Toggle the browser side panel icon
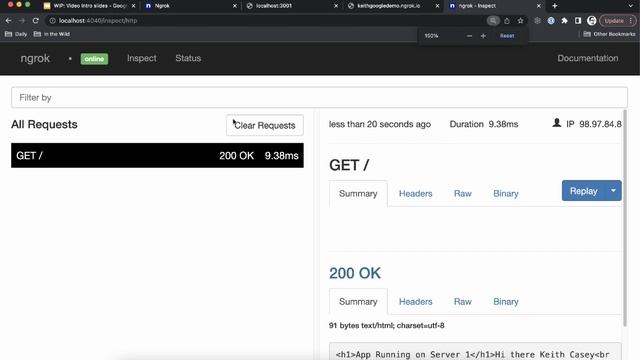 tap(578, 20)
